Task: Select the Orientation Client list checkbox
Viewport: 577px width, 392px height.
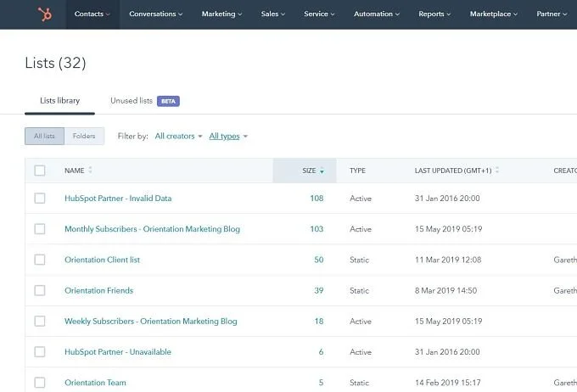Action: pyautogui.click(x=40, y=260)
